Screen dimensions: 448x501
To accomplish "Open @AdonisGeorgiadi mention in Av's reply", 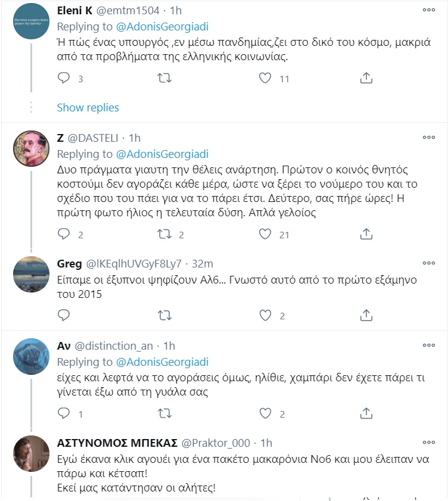I will point(163,362).
